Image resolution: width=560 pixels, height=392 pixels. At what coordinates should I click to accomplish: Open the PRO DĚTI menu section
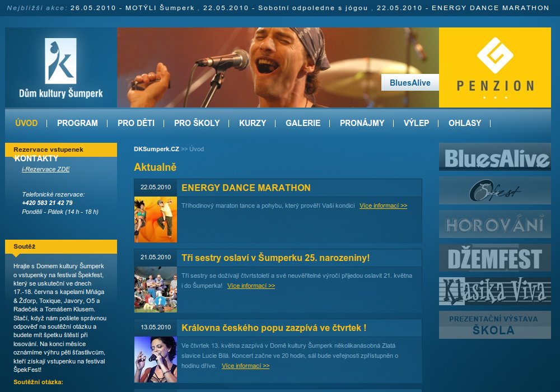(136, 123)
